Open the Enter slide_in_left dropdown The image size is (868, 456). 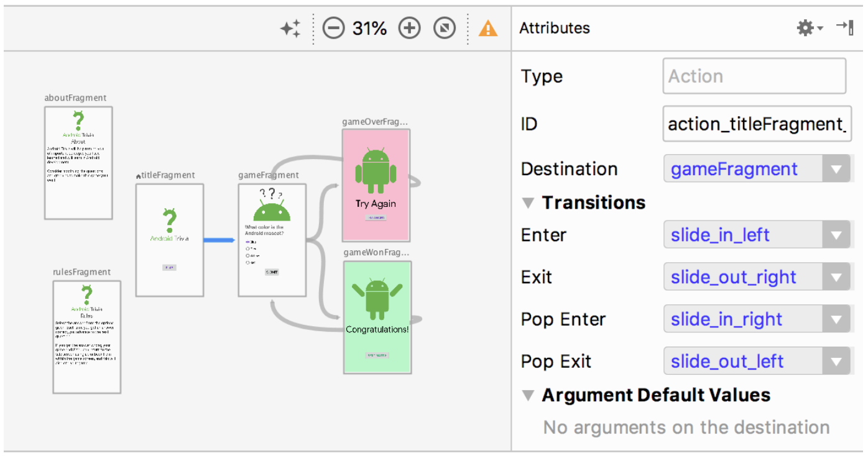[835, 235]
